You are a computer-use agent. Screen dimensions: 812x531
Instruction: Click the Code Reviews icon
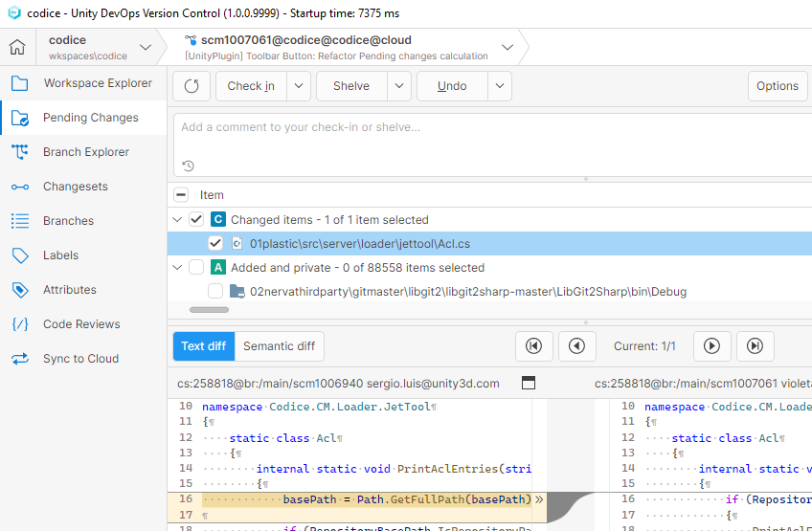tap(20, 324)
